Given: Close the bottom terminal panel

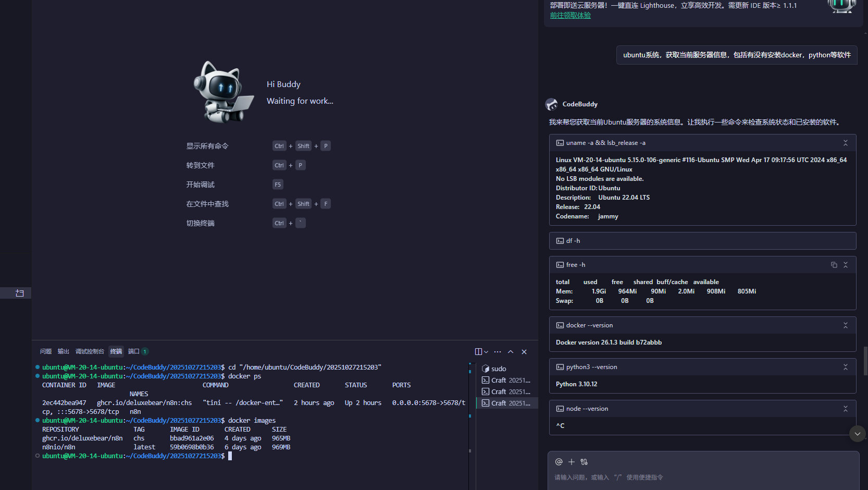Looking at the screenshot, I should click(524, 352).
